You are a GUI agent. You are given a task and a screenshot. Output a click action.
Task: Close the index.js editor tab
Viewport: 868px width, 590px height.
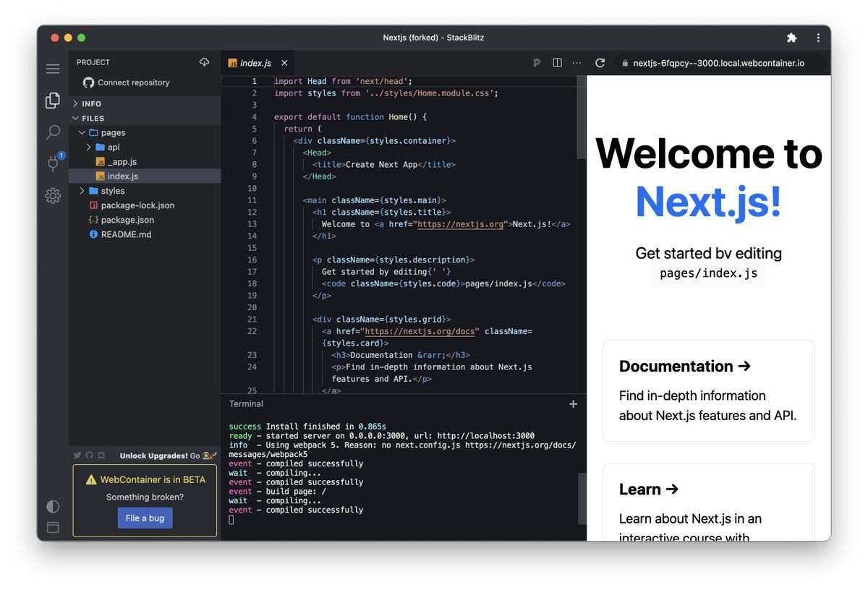click(x=284, y=63)
